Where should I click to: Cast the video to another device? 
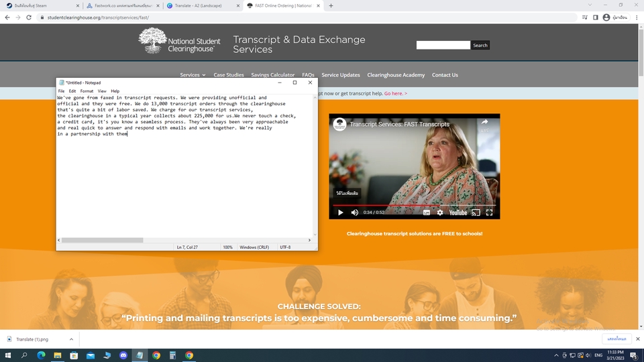[x=476, y=213]
